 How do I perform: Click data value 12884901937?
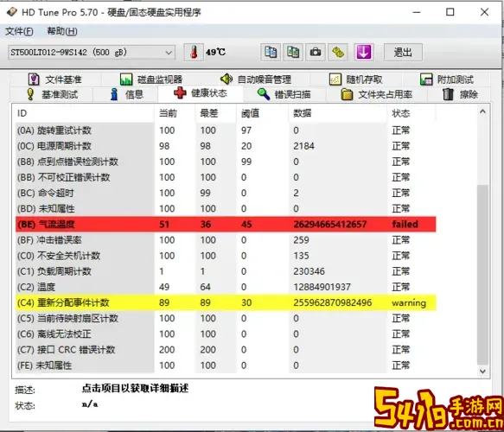tap(322, 287)
